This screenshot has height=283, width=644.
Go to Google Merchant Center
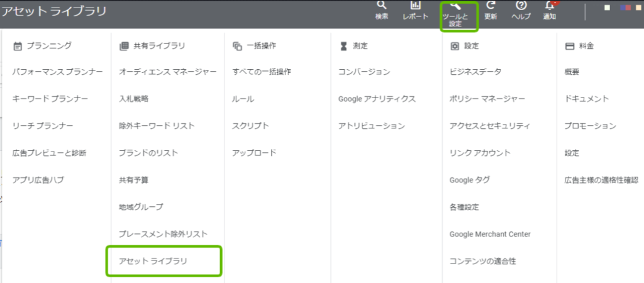pos(490,234)
